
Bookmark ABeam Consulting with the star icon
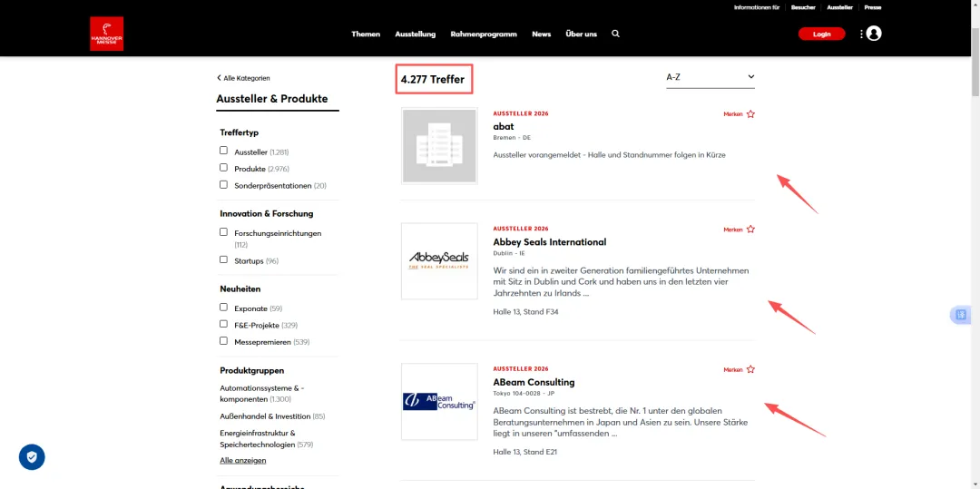pos(750,369)
